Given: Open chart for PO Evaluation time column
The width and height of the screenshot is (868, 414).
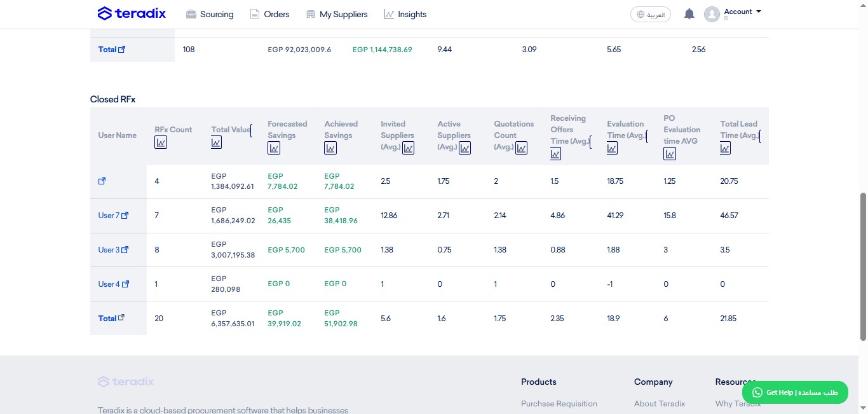Looking at the screenshot, I should (x=670, y=153).
